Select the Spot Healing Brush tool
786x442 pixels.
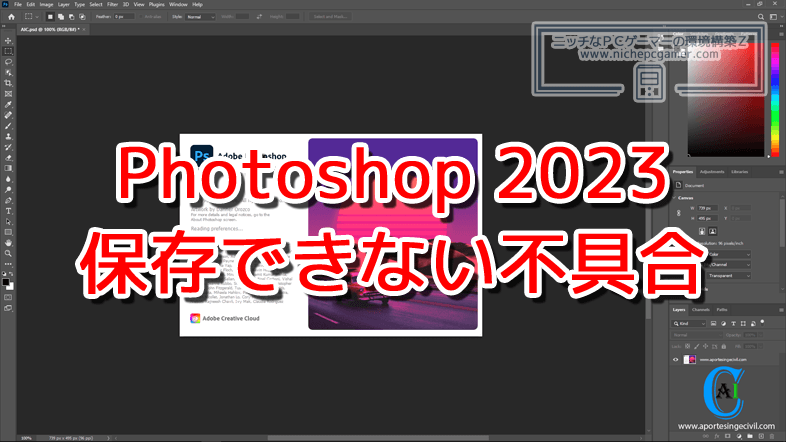pyautogui.click(x=8, y=115)
